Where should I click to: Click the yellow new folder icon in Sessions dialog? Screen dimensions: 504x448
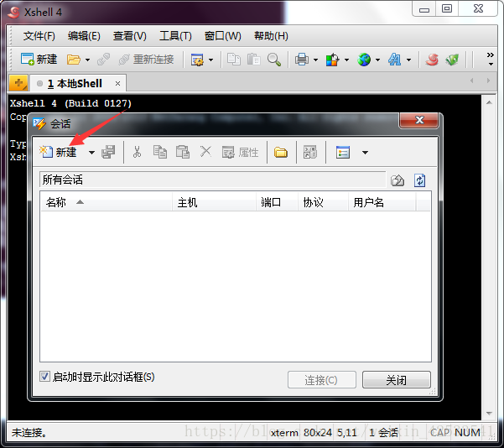pos(281,152)
